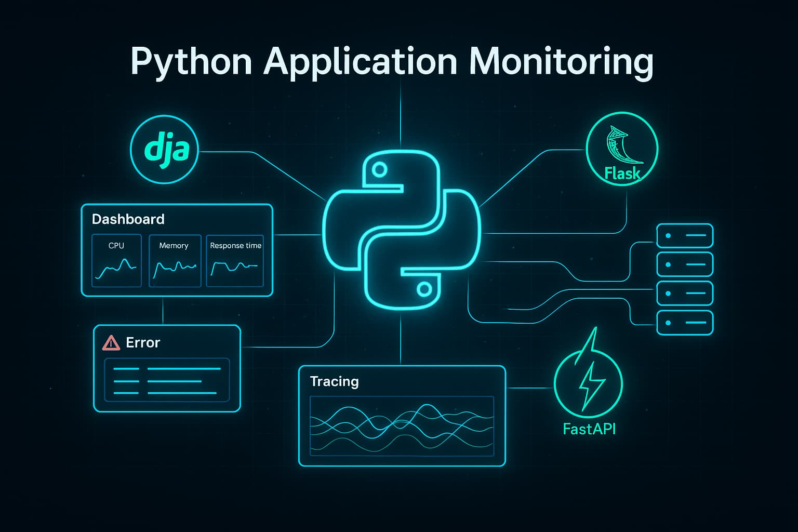Click the Tracing waveform graph
Image resolution: width=798 pixels, height=532 pixels.
point(402,426)
